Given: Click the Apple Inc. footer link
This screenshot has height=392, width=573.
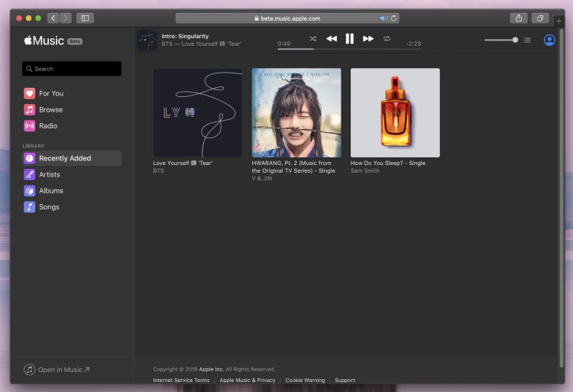Looking at the screenshot, I should point(211,369).
